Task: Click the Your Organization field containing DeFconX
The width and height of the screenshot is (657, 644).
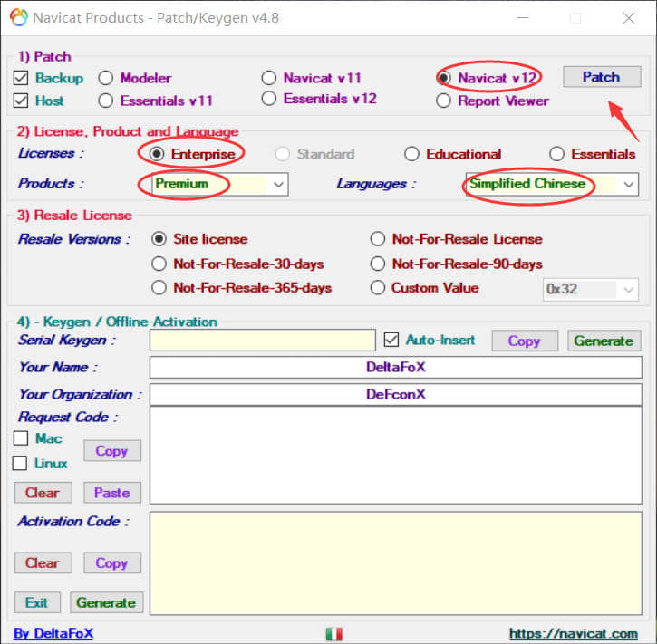Action: [395, 394]
